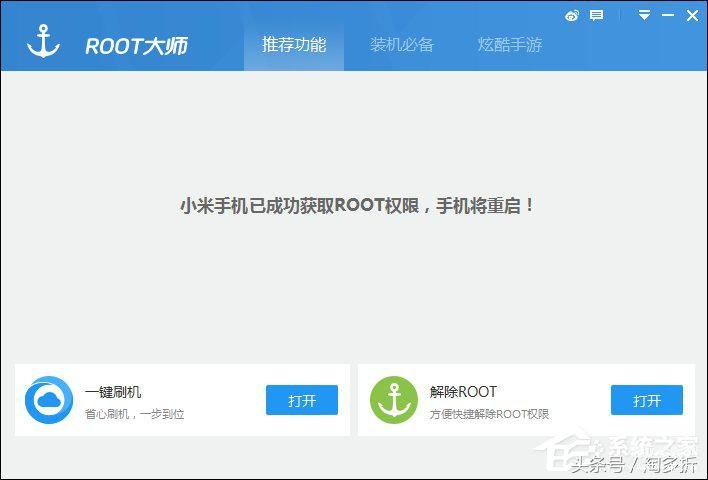Viewport: 708px width, 480px height.
Task: Switch to the 装机必备 tab
Action: pos(401,45)
